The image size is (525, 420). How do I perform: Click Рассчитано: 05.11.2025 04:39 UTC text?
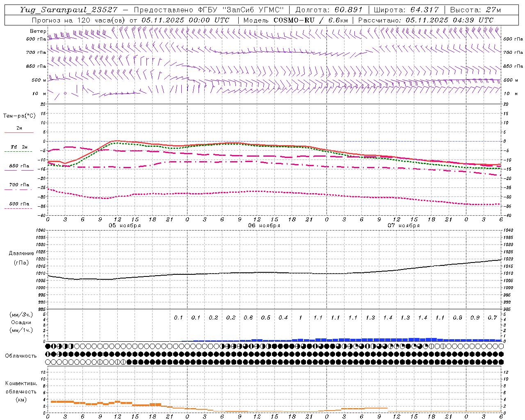pyautogui.click(x=426, y=20)
